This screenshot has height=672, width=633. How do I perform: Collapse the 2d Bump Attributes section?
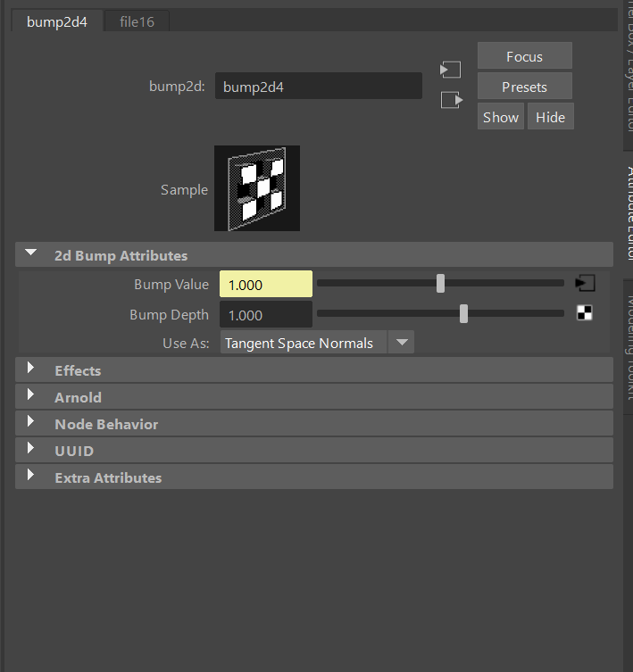click(x=32, y=254)
